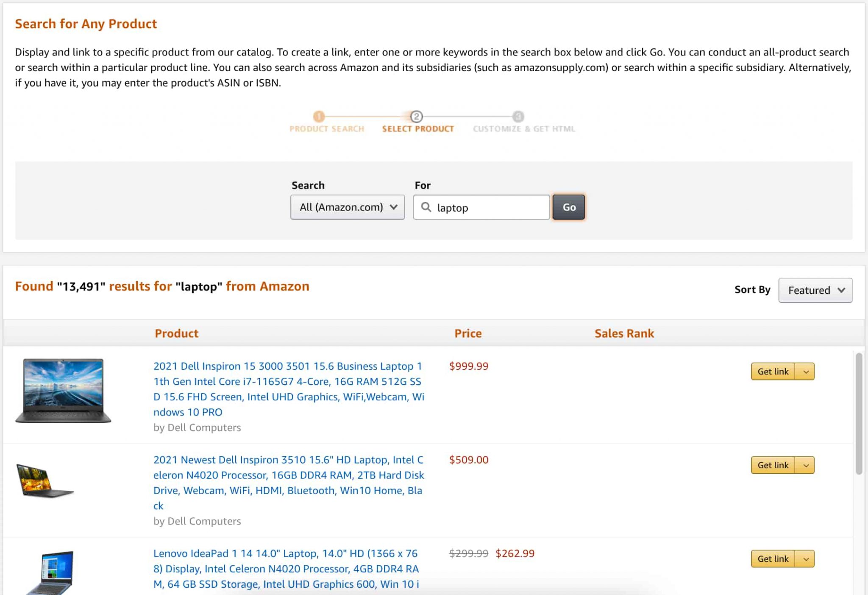Image resolution: width=868 pixels, height=595 pixels.
Task: Click the $262.99 discounted price
Action: pyautogui.click(x=515, y=553)
